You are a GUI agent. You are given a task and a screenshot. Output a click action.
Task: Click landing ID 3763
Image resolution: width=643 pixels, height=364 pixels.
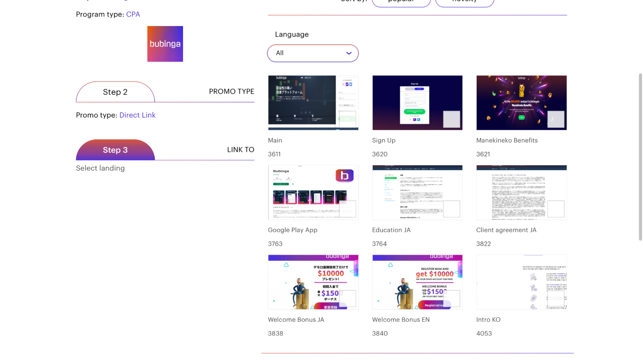pyautogui.click(x=275, y=244)
